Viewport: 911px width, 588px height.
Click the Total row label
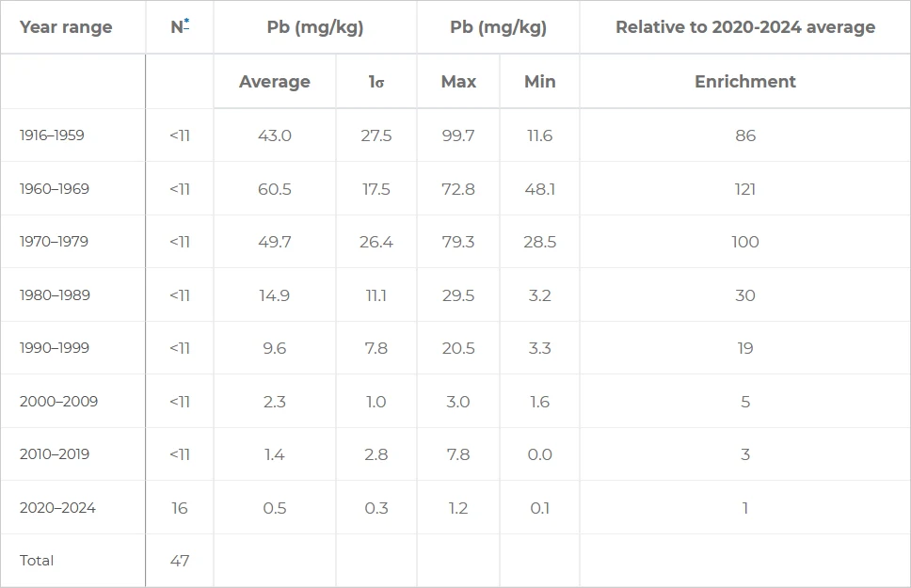[x=37, y=561]
